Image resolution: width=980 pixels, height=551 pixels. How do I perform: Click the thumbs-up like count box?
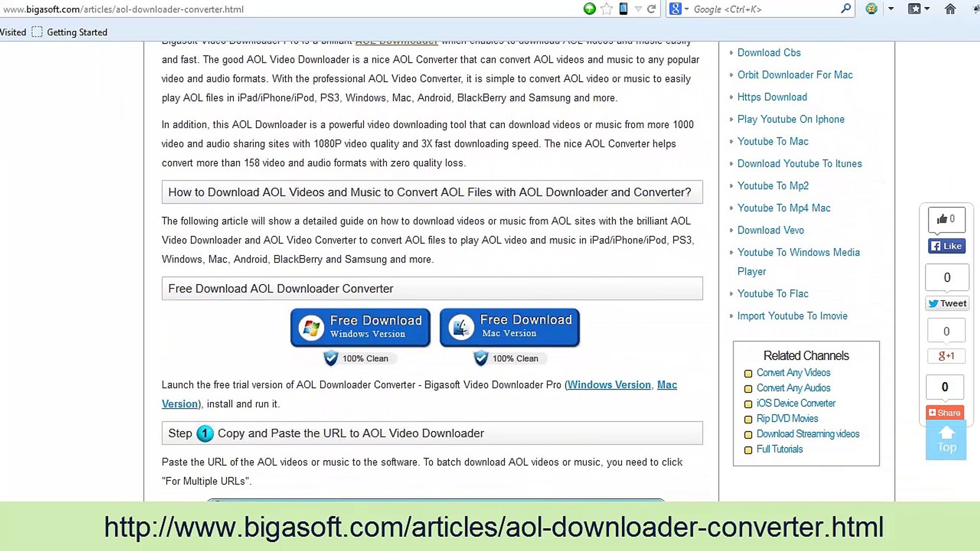point(946,219)
